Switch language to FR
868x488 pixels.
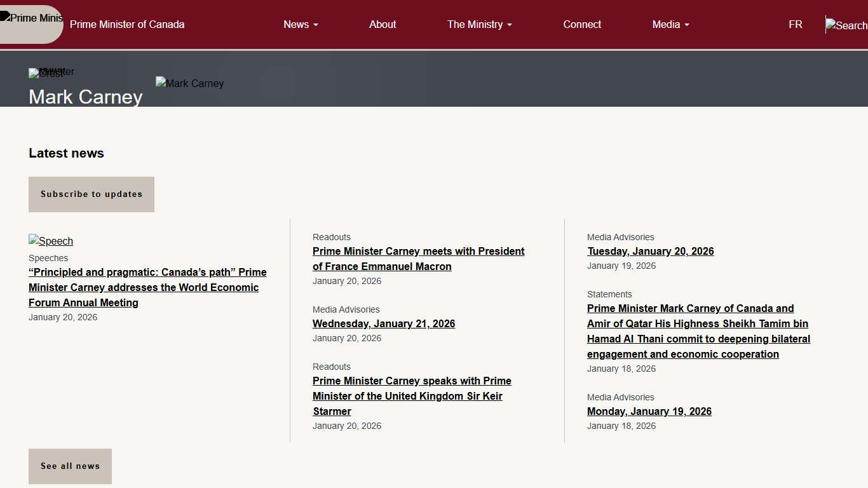[x=795, y=24]
